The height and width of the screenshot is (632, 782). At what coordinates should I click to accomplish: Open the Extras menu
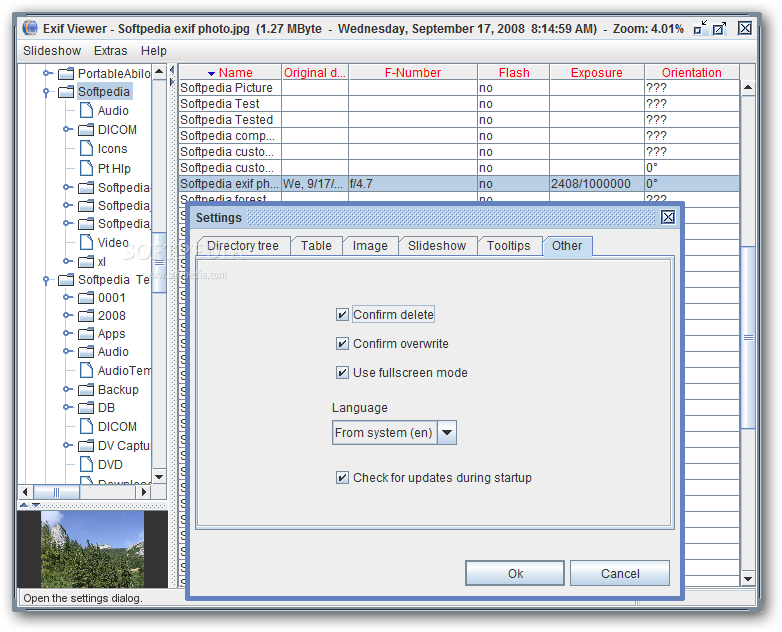pyautogui.click(x=111, y=51)
